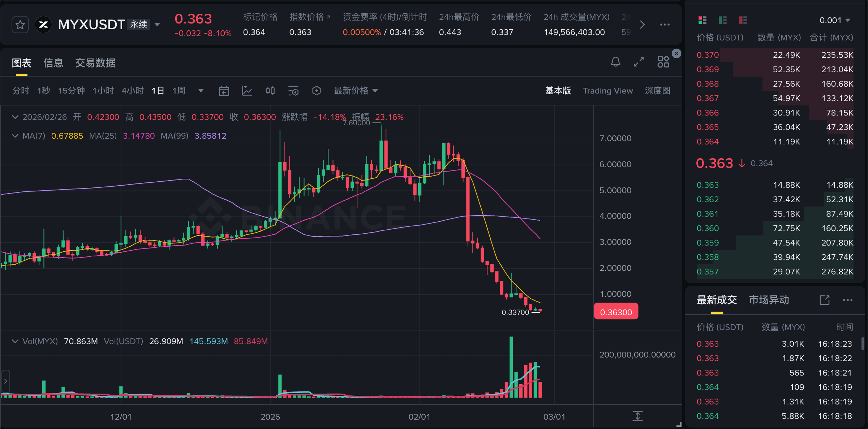Show sell orders only in order book
Screen dimensions: 868x429
743,20
